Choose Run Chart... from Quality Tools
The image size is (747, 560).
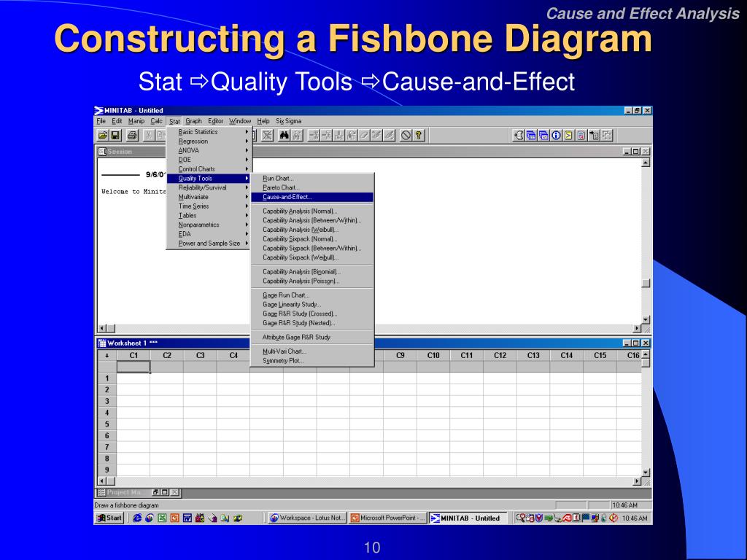(x=312, y=179)
